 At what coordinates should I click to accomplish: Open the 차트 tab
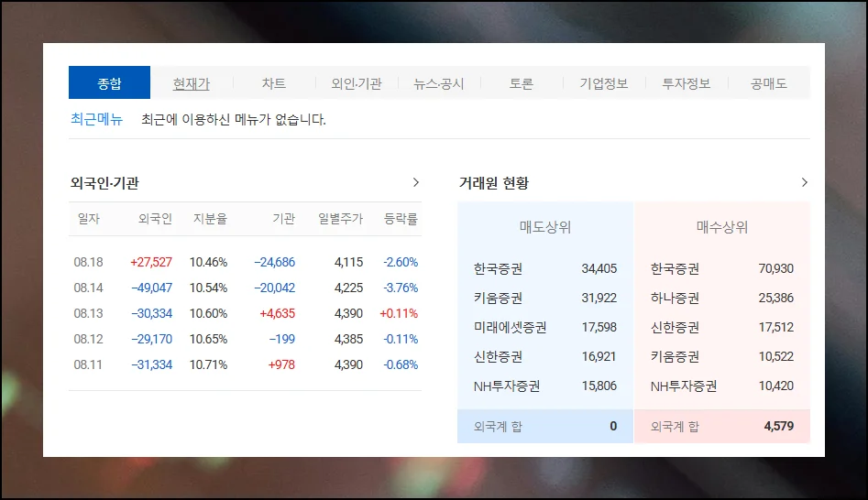(x=274, y=83)
